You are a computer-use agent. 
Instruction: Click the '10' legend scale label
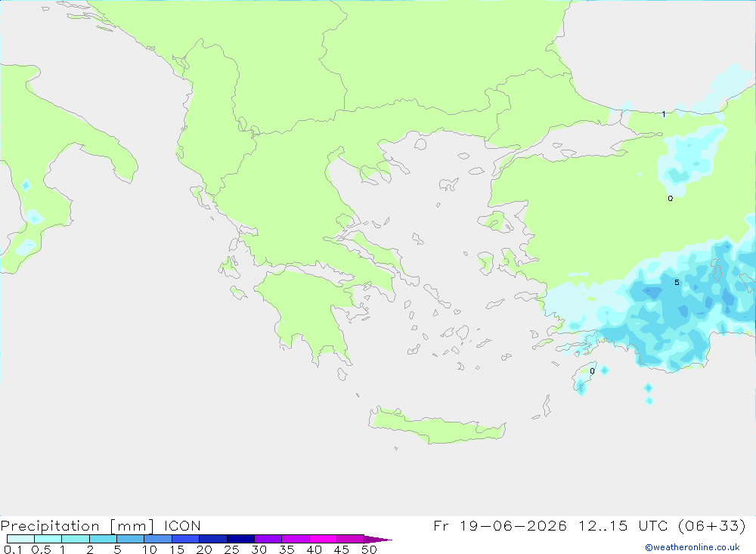point(150,549)
